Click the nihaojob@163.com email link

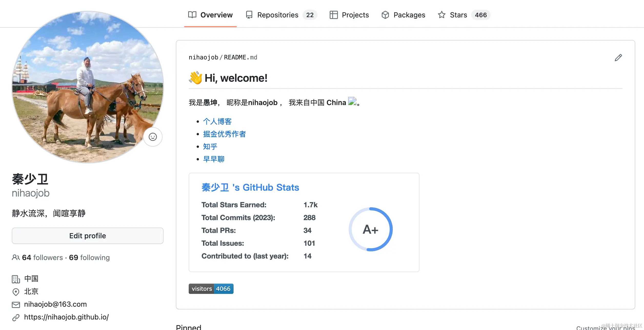tap(55, 304)
